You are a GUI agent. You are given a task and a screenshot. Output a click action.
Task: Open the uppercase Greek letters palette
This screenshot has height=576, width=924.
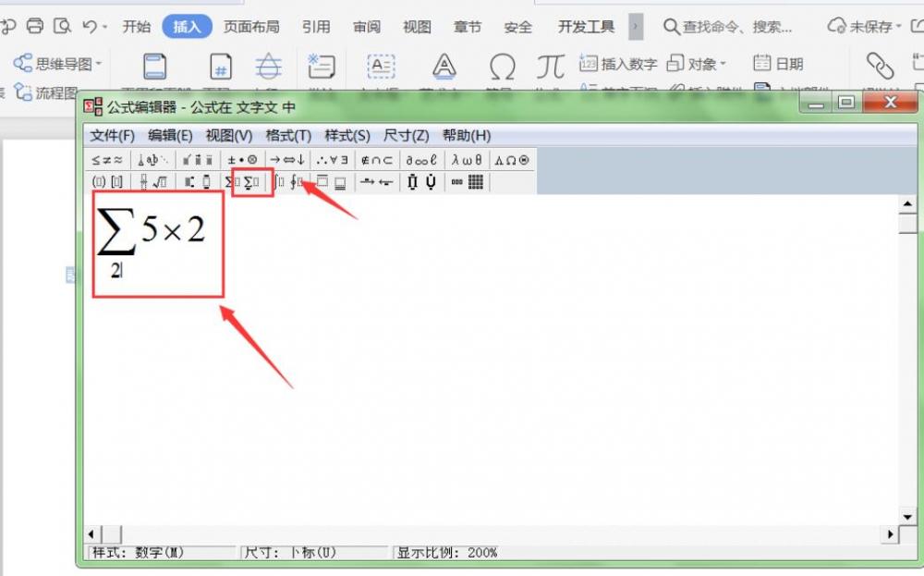[512, 160]
